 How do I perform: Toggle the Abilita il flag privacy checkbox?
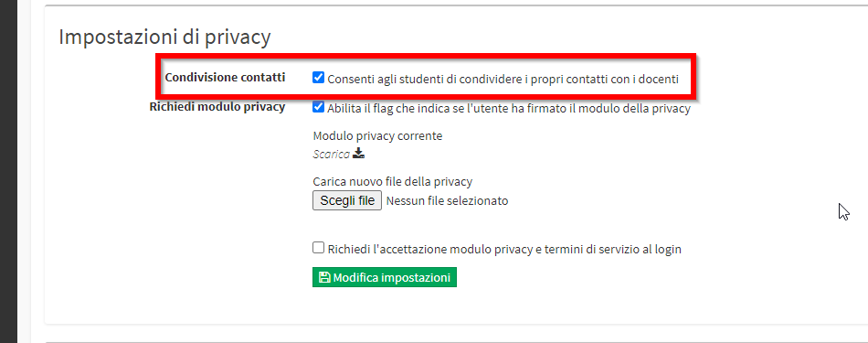pyautogui.click(x=318, y=108)
